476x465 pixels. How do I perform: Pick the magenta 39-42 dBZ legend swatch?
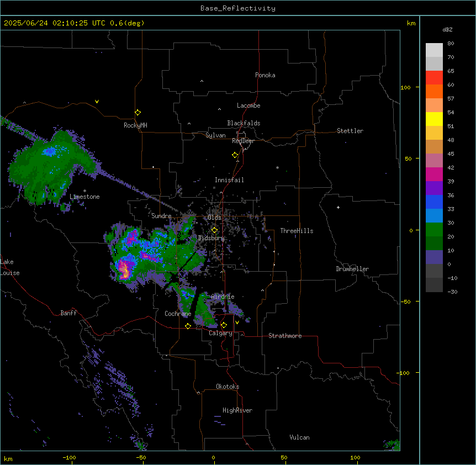(434, 174)
